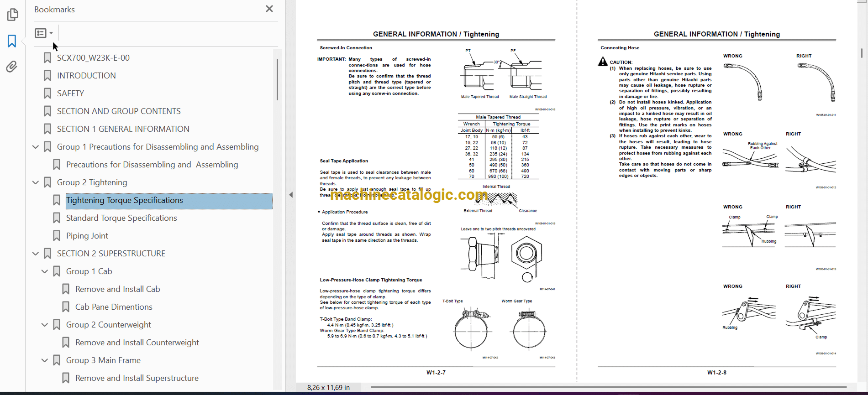The width and height of the screenshot is (868, 395).
Task: Click the bookmark icon beside SAFETY
Action: tap(47, 94)
